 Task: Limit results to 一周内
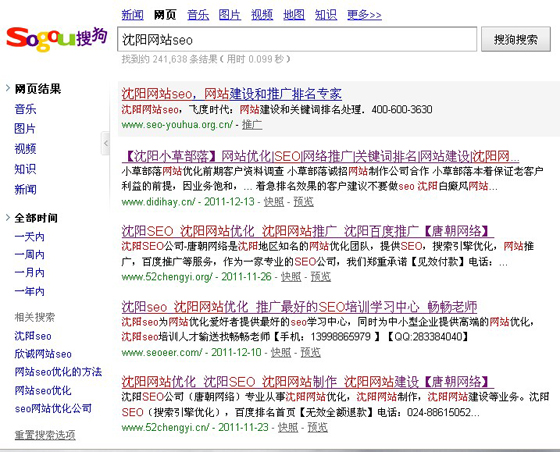point(30,255)
